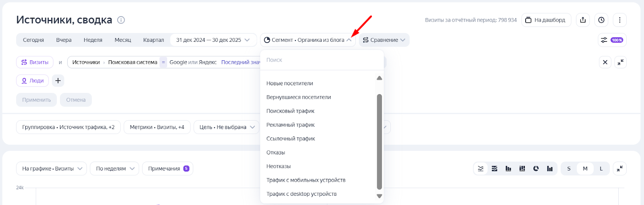Select the stacked area chart icon
The height and width of the screenshot is (205, 644).
click(x=495, y=168)
